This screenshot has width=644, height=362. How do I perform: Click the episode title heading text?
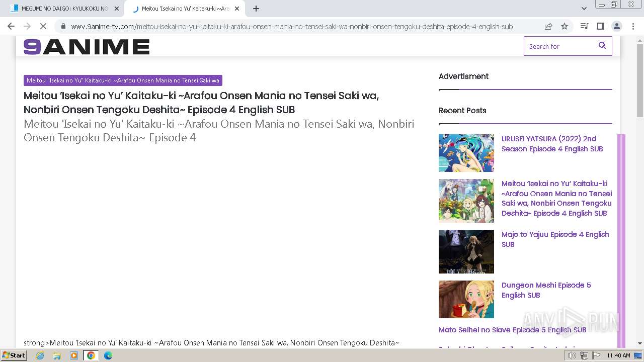pos(201,103)
